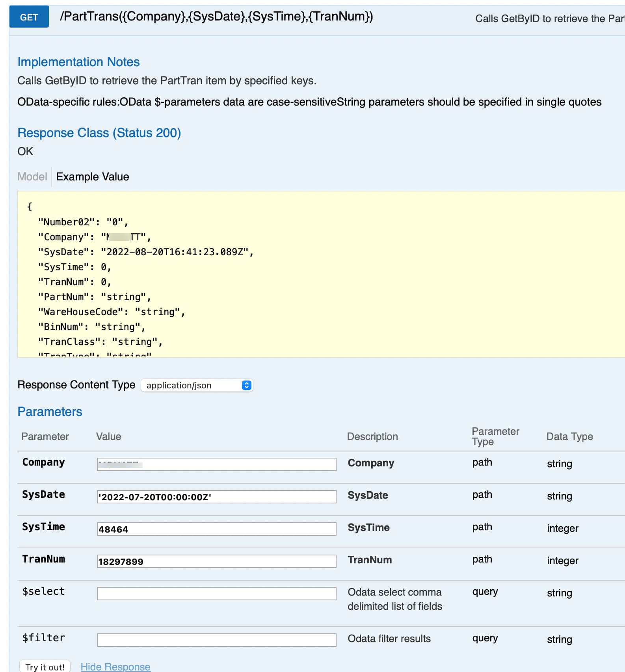Click the "Odata select comma delimited" description

395,600
